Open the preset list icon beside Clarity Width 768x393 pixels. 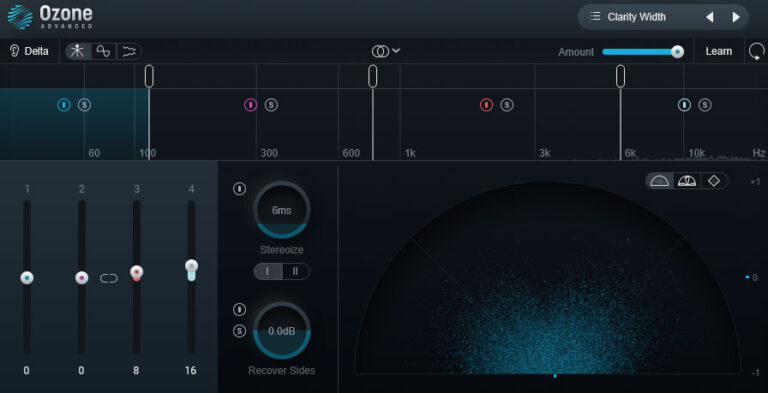click(595, 17)
